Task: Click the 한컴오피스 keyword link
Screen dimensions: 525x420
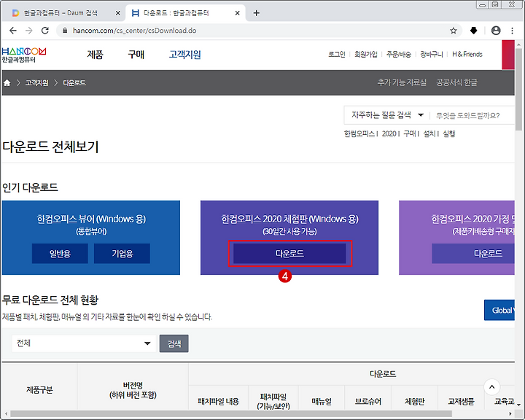Action: 359,133
